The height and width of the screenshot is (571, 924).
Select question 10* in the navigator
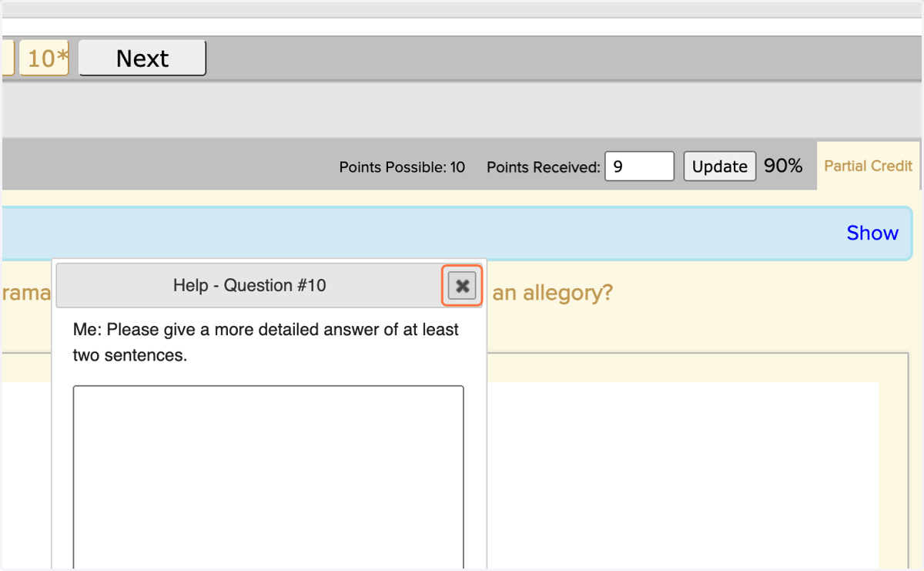(x=44, y=59)
